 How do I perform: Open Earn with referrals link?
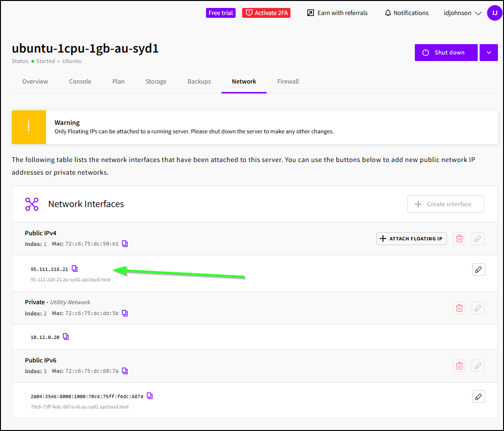[337, 13]
